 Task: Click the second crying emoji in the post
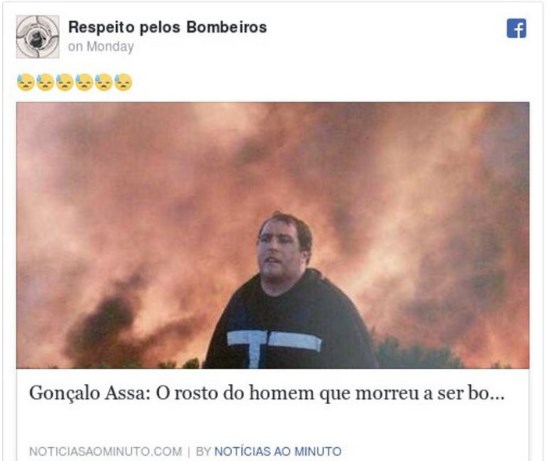[x=45, y=82]
